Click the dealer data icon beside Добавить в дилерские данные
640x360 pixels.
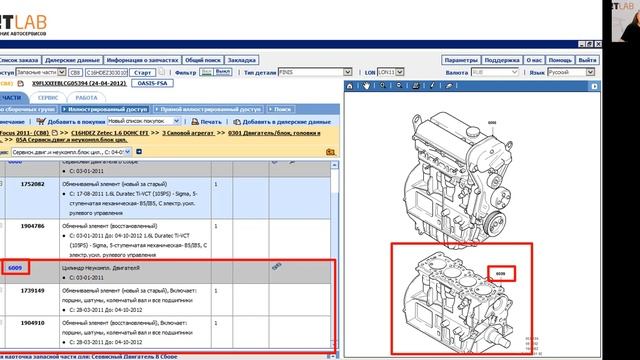(237, 122)
